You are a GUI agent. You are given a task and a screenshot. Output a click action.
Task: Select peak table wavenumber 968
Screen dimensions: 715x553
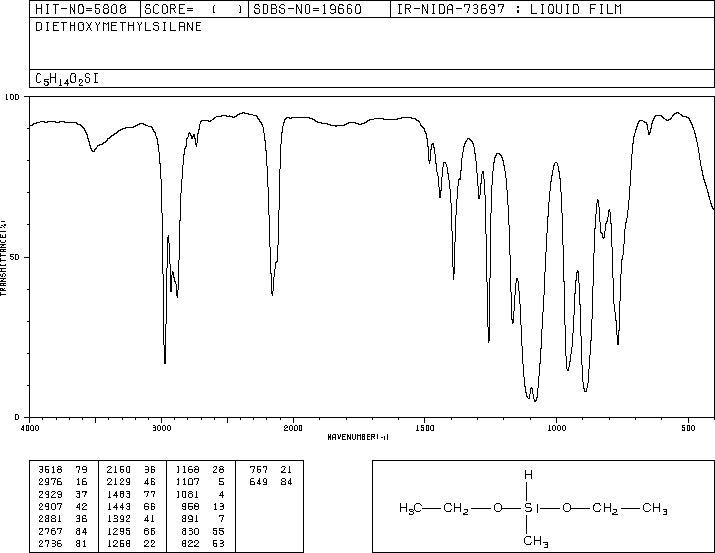point(190,506)
